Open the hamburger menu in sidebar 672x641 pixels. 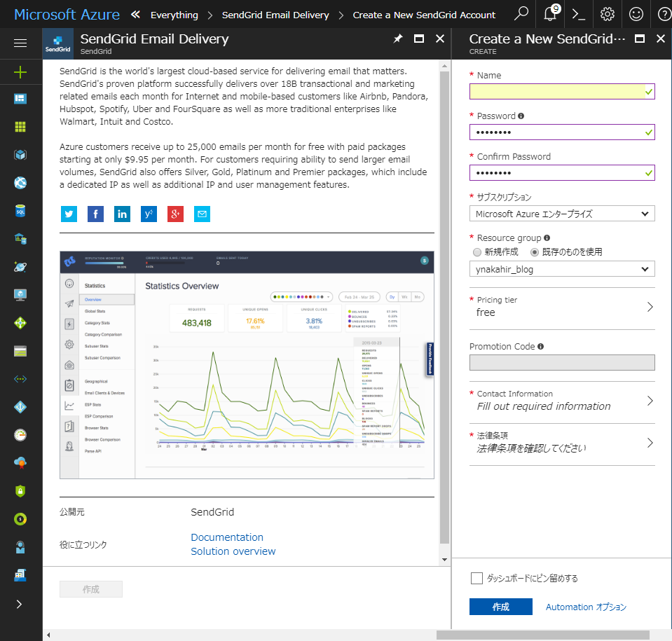20,43
